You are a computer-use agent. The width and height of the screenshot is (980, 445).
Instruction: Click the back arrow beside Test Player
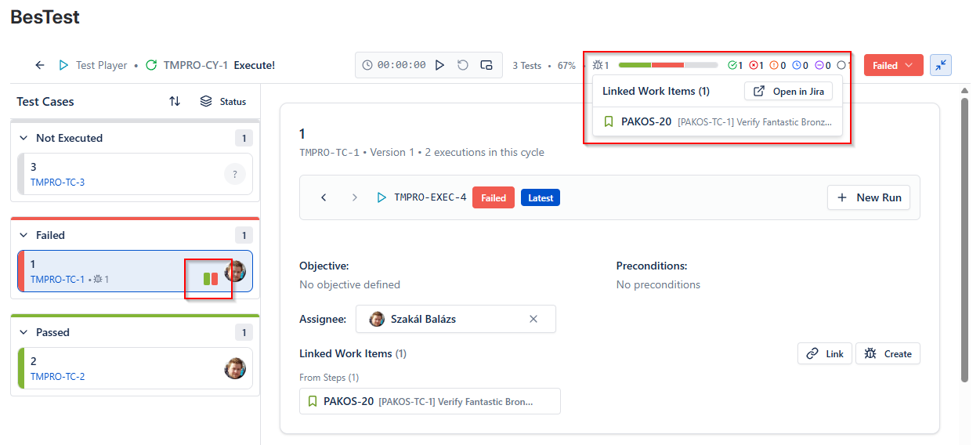40,65
